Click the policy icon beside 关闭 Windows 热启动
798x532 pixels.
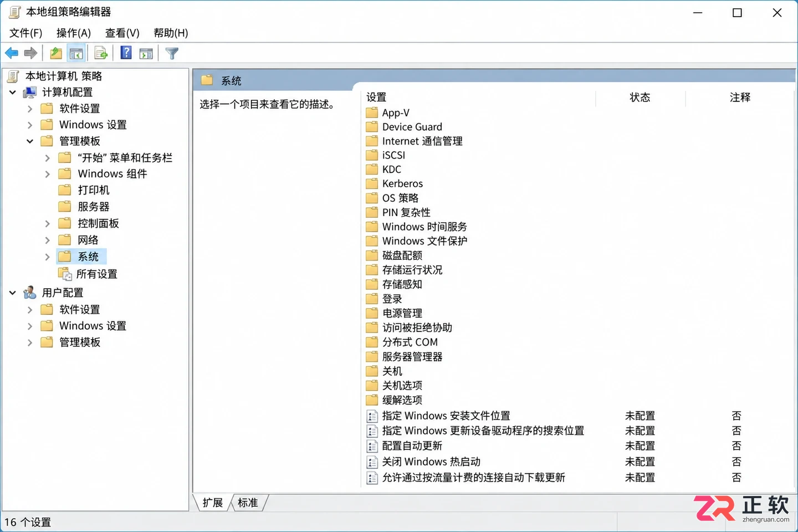[372, 462]
